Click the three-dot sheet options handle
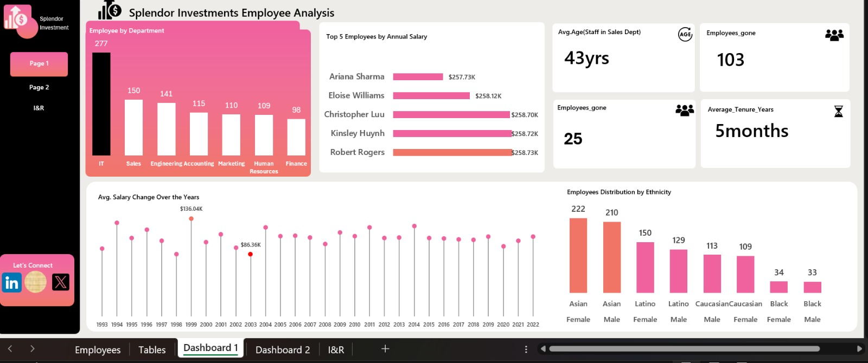 coord(526,349)
